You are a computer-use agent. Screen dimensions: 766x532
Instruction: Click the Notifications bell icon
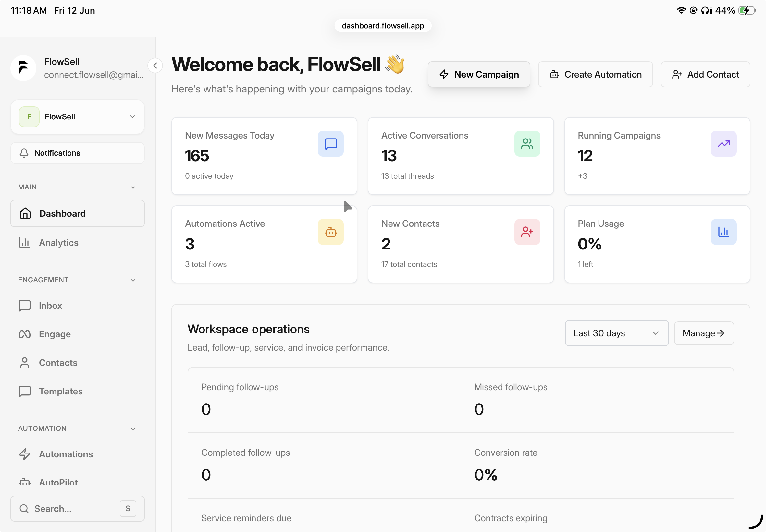24,153
